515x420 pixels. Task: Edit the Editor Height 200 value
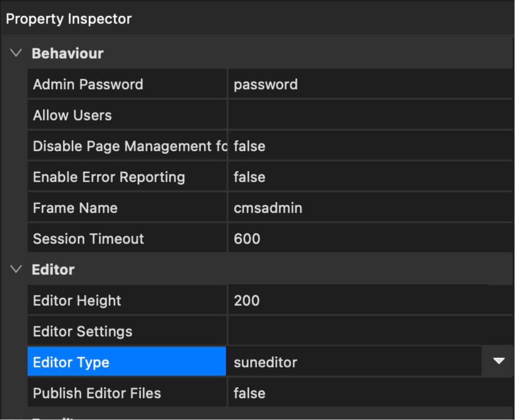[x=370, y=300]
